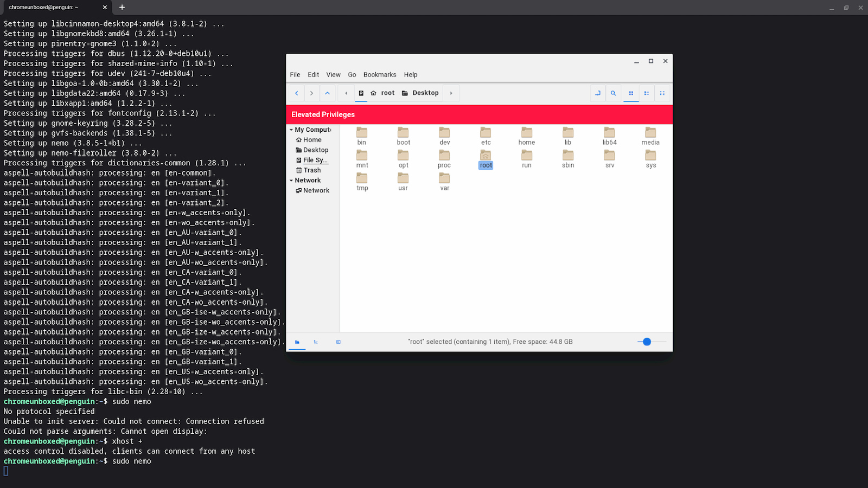This screenshot has height=488, width=868.
Task: Adjust the zoom slider in status bar
Action: [646, 342]
